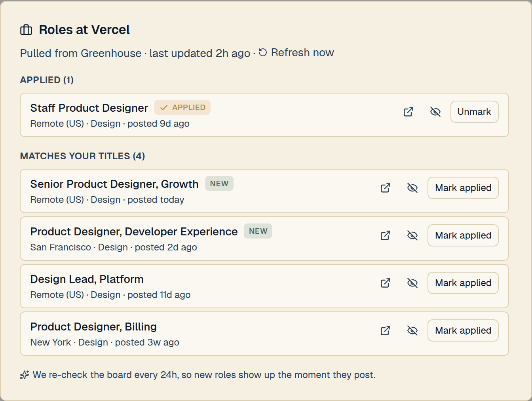Click 'New York · Design · posted 3w ago'

tap(105, 342)
